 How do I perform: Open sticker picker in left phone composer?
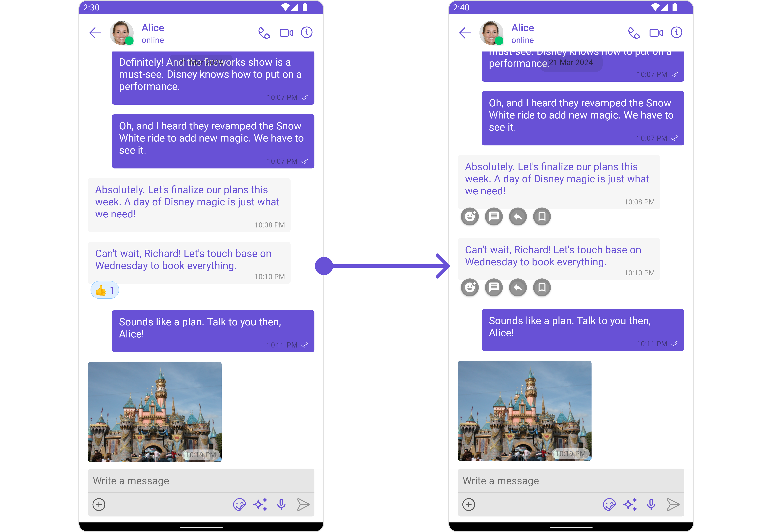239,504
